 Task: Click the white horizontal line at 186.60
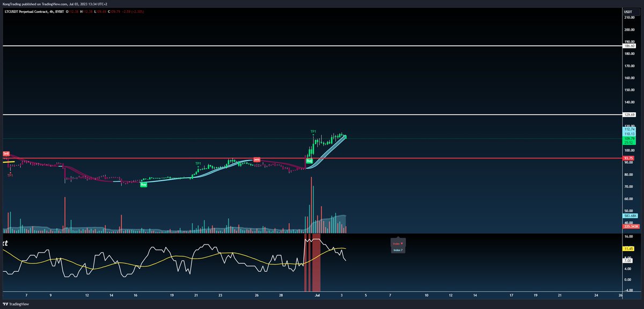tap(311, 46)
